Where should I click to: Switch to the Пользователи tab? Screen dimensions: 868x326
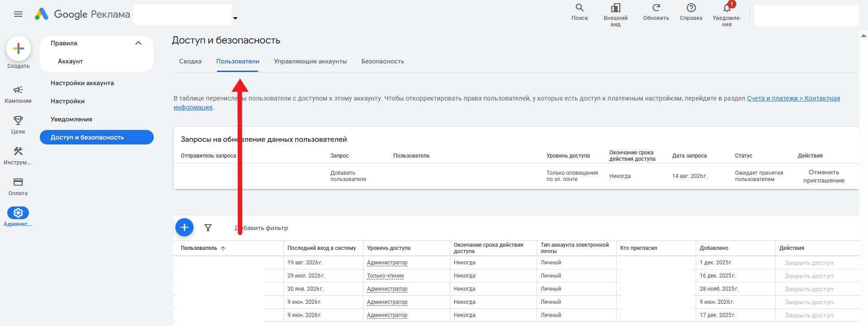pyautogui.click(x=238, y=61)
